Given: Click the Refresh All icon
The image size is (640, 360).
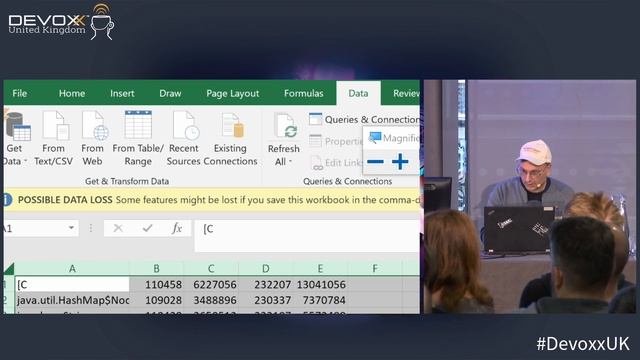Looking at the screenshot, I should [x=285, y=126].
